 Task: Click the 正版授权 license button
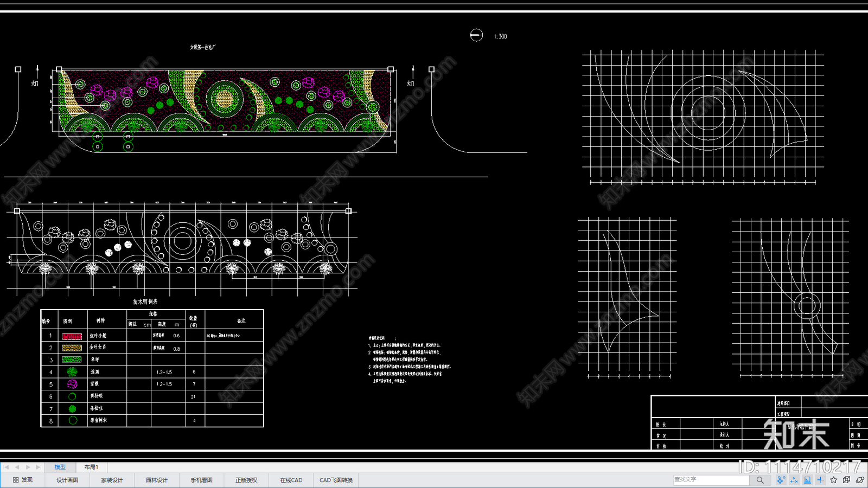click(246, 480)
